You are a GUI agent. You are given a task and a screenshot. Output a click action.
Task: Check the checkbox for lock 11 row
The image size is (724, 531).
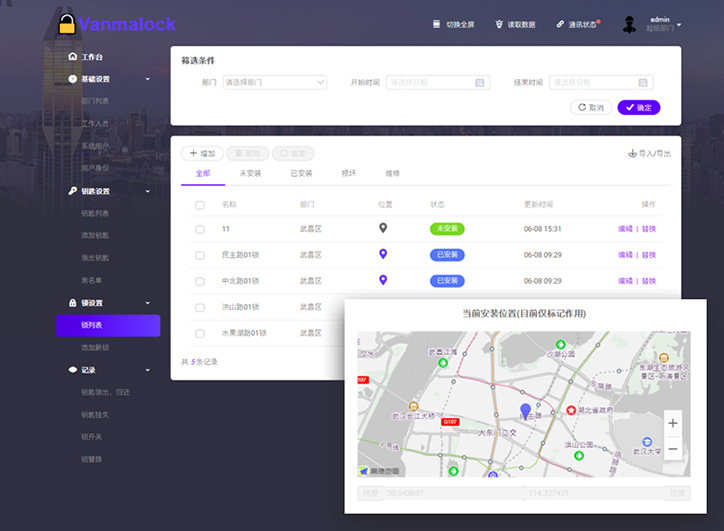200,228
